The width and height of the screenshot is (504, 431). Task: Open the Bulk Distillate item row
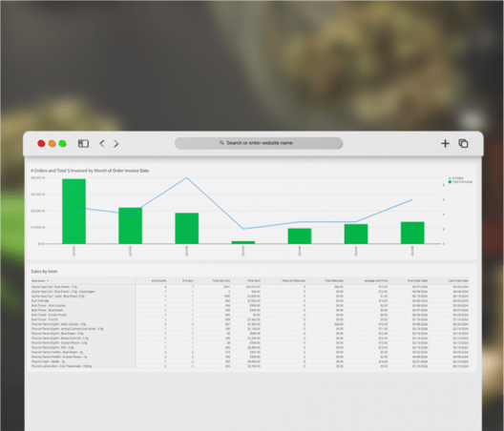249,301
